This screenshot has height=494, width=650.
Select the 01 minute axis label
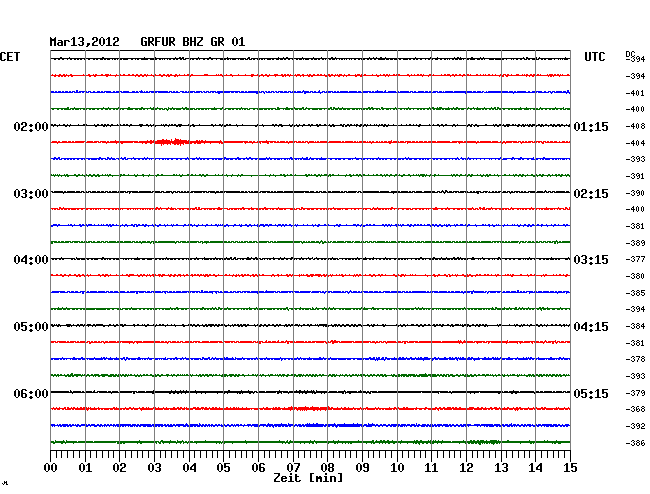click(85, 467)
